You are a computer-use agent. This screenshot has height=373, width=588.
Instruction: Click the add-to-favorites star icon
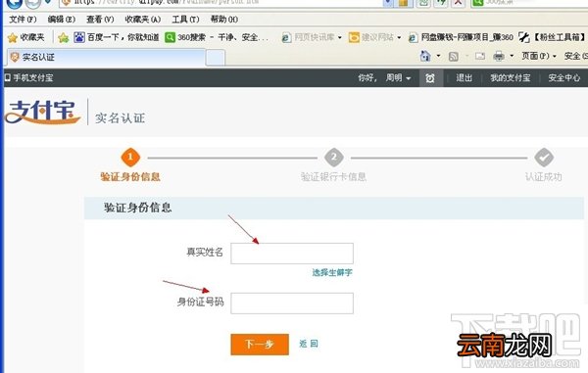pyautogui.click(x=64, y=37)
